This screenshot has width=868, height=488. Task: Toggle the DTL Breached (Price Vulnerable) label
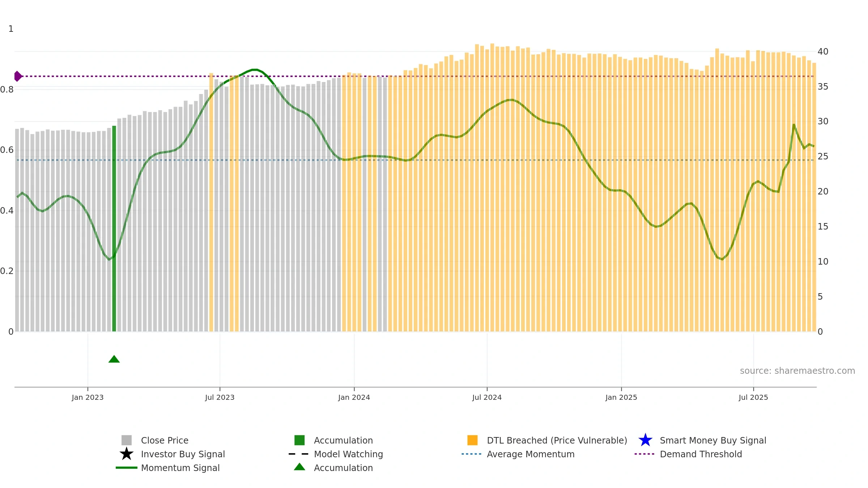coord(557,440)
